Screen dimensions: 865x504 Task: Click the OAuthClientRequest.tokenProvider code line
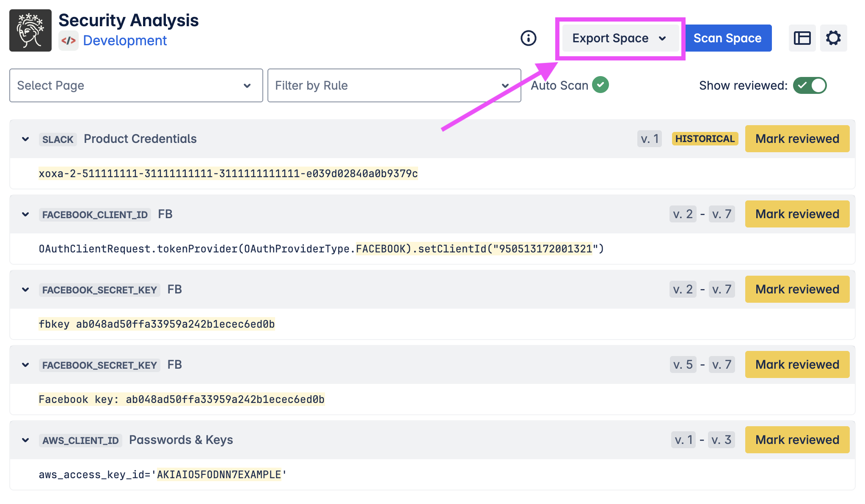321,249
